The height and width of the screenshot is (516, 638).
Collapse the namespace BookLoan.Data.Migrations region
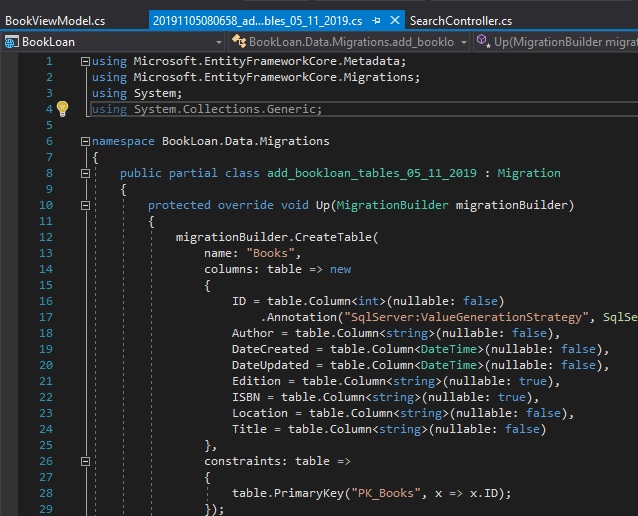pos(85,142)
